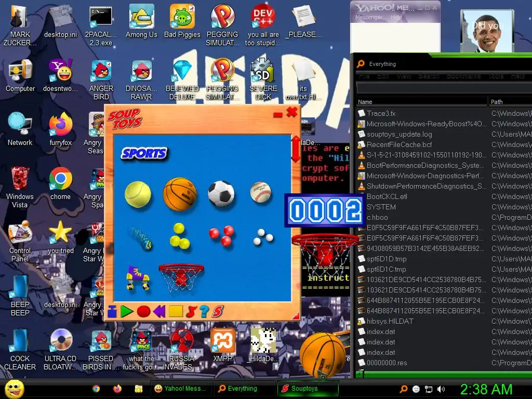Click the yellow stop square in Souptoys
The height and width of the screenshot is (399, 532).
(x=176, y=311)
